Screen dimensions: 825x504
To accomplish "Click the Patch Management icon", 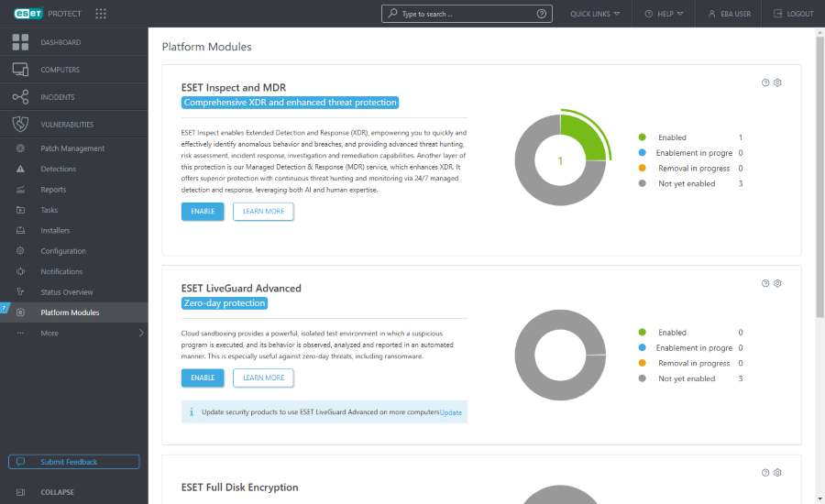I will (20, 148).
